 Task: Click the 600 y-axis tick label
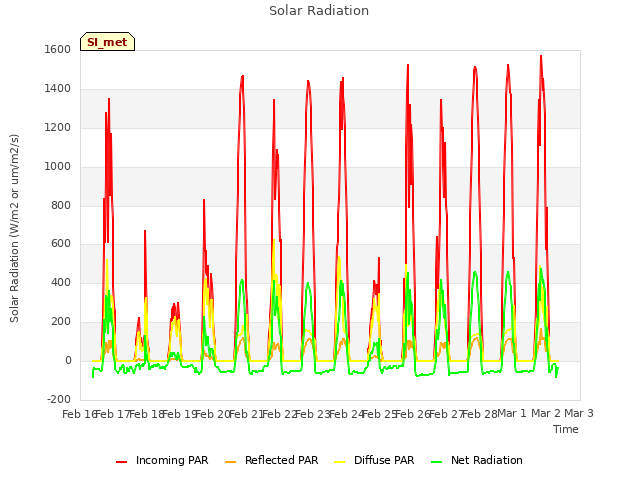coord(61,244)
